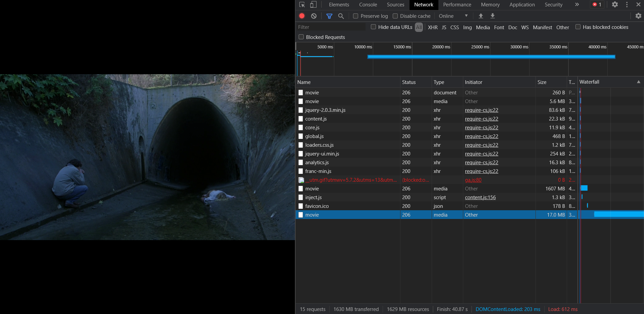Image resolution: width=644 pixels, height=314 pixels.
Task: Select the _utm.gif blocked request icon
Action: [x=301, y=180]
